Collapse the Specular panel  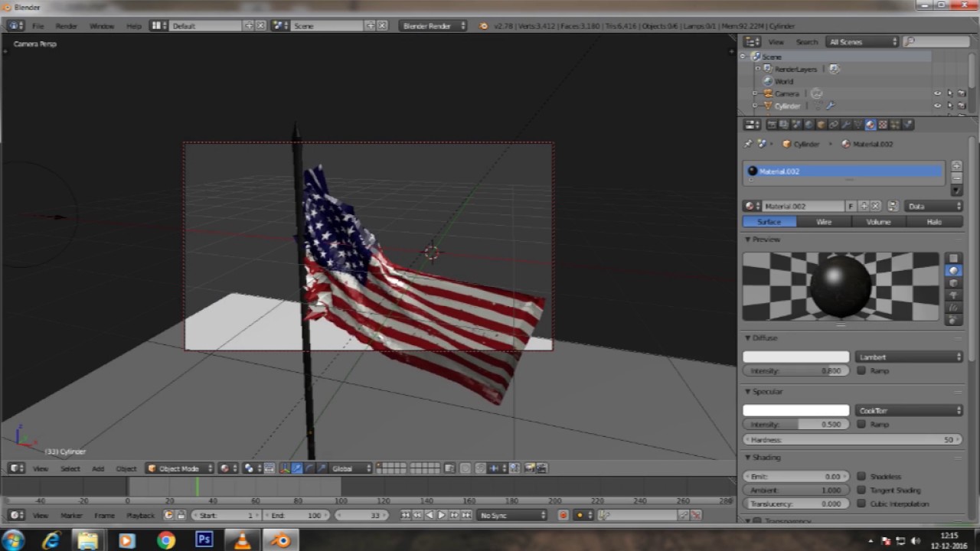(x=748, y=391)
